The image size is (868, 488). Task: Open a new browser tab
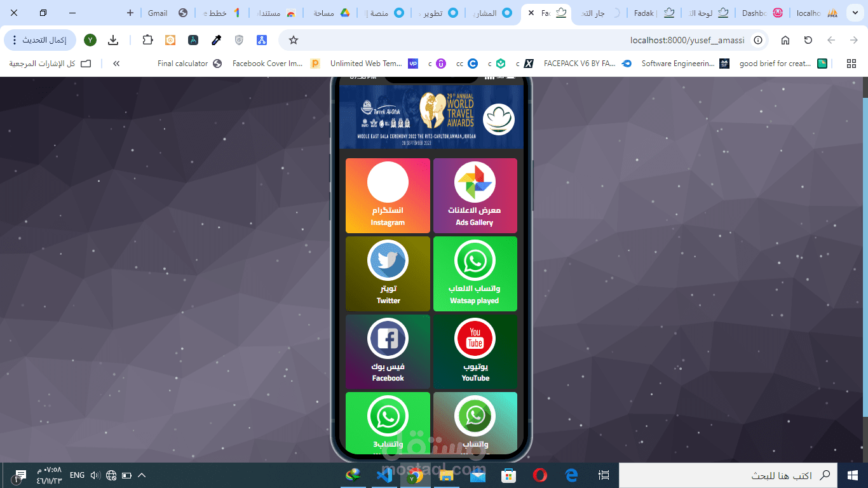130,13
